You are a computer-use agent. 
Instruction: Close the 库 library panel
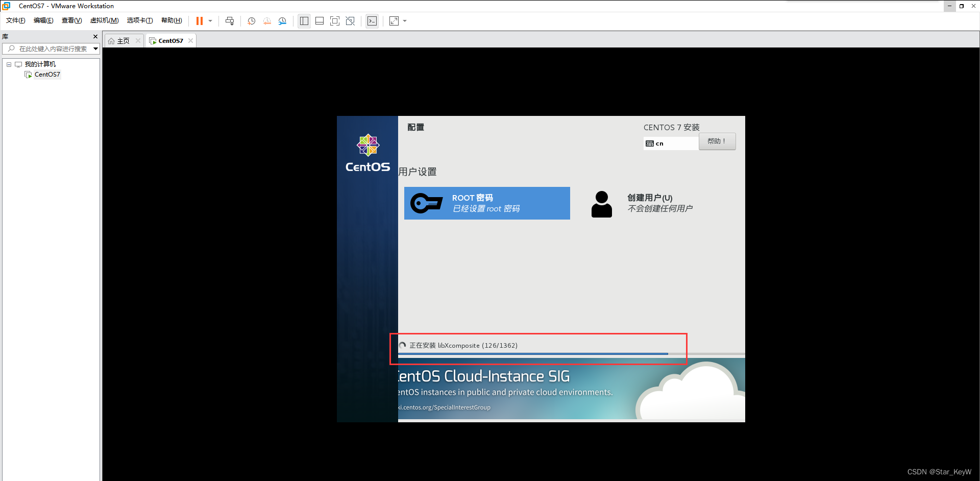point(95,36)
